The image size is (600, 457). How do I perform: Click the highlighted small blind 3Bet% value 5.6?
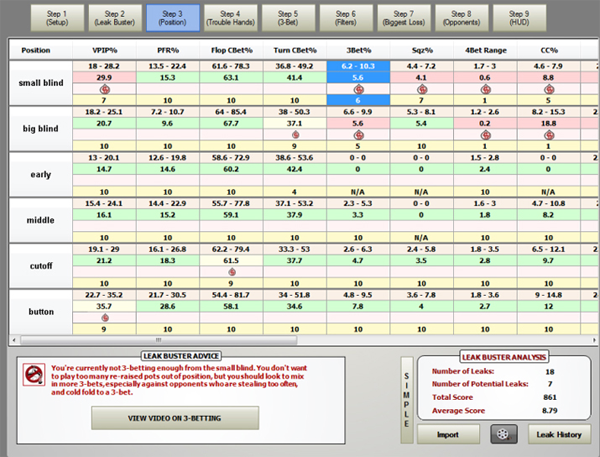(x=359, y=78)
